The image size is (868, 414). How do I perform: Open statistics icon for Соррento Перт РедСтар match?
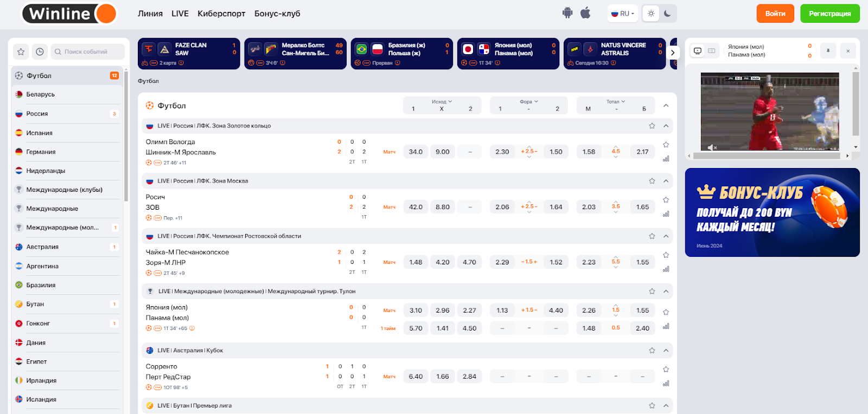pos(666,383)
